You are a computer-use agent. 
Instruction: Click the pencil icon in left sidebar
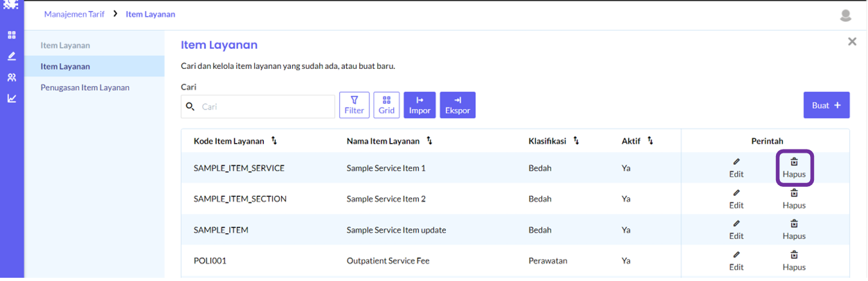(x=12, y=56)
